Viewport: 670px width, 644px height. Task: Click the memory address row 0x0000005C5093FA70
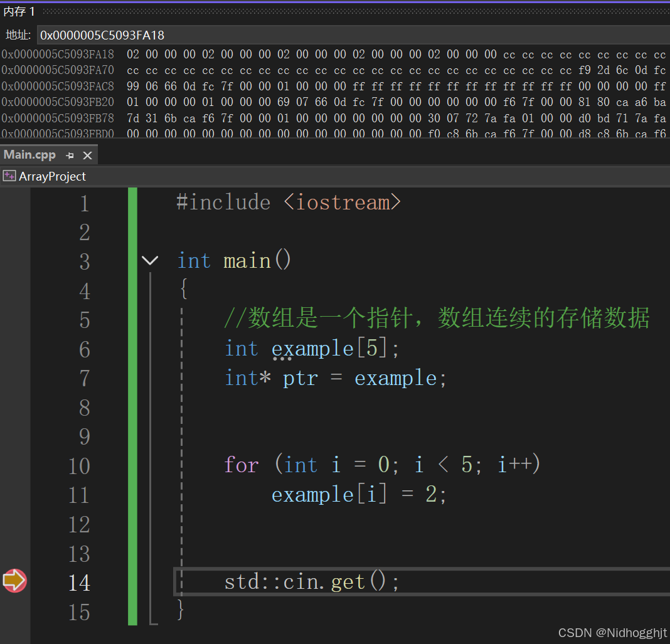(x=58, y=70)
